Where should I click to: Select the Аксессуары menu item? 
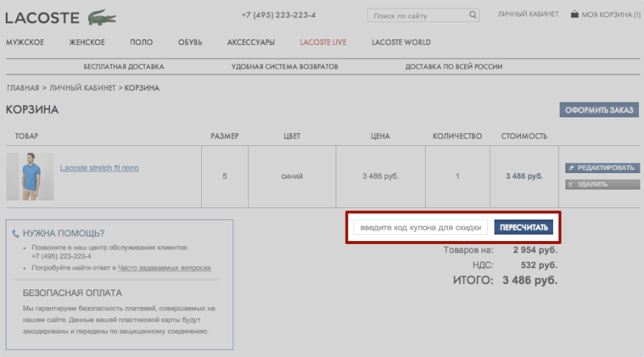250,42
